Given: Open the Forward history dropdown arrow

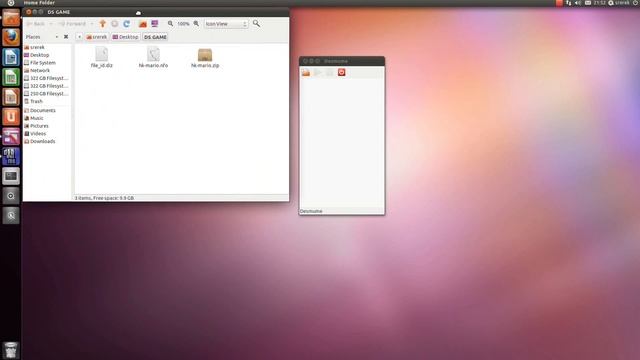Looking at the screenshot, I should 92,24.
